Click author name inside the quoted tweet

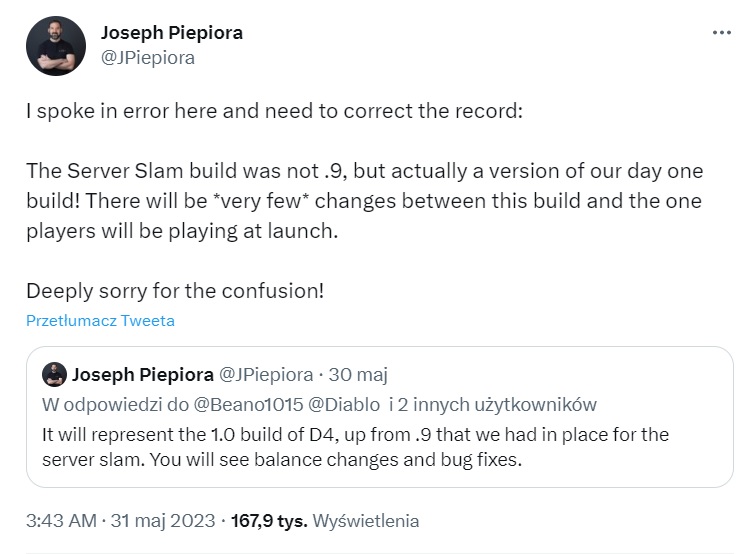(x=143, y=375)
